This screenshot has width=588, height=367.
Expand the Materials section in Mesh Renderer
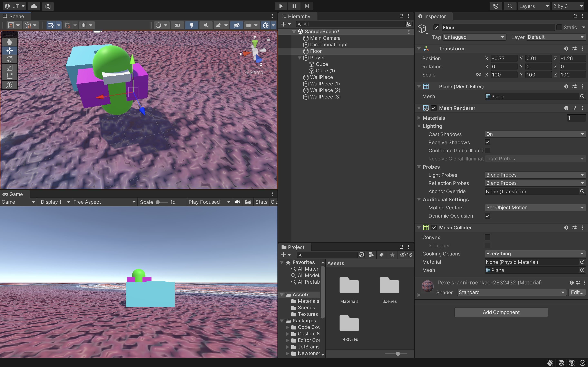click(x=419, y=118)
